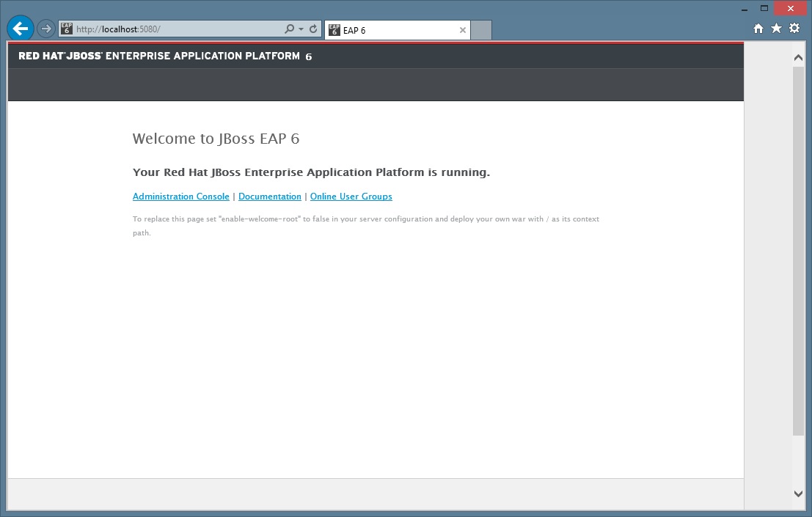Maximize the browser window

764,8
